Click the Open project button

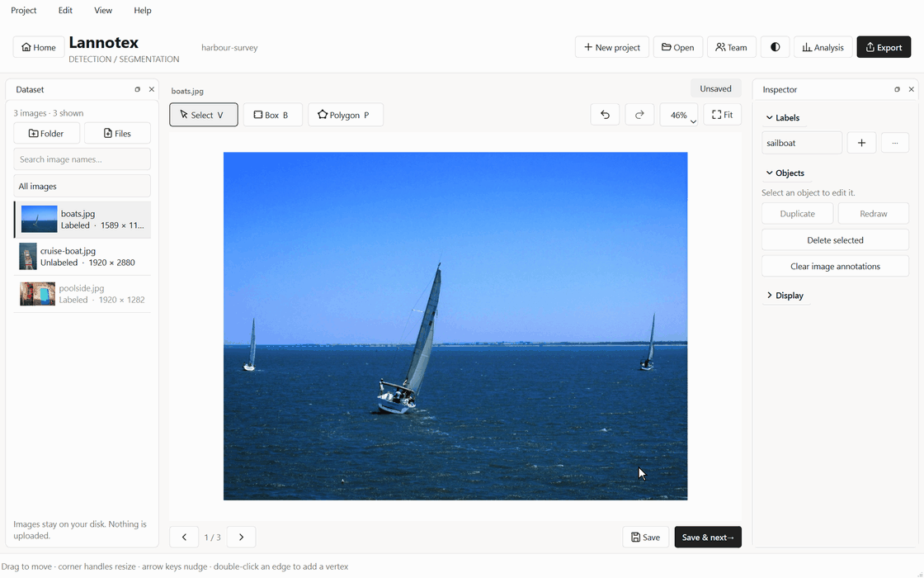point(677,47)
